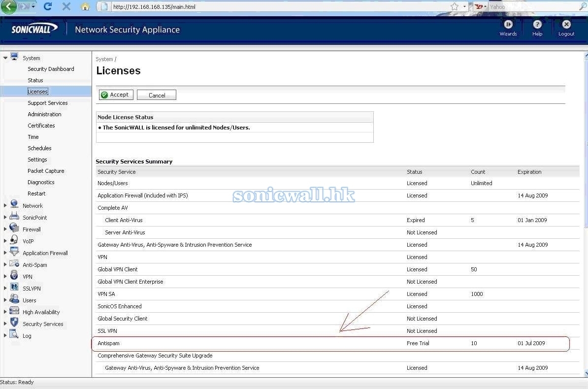
Task: Open the search engine dropdown arrow
Action: tap(485, 7)
